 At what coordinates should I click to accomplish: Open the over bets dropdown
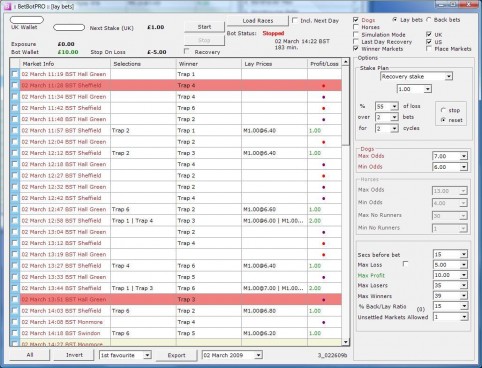pos(394,117)
